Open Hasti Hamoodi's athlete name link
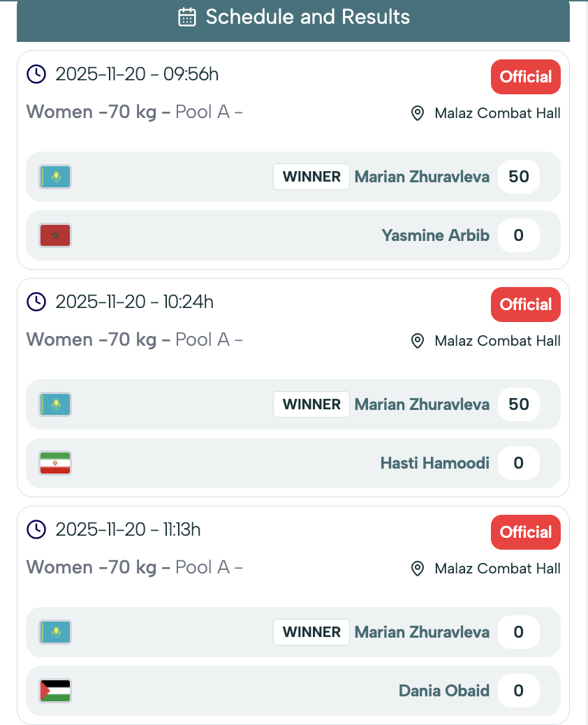Image resolution: width=588 pixels, height=725 pixels. pos(435,463)
